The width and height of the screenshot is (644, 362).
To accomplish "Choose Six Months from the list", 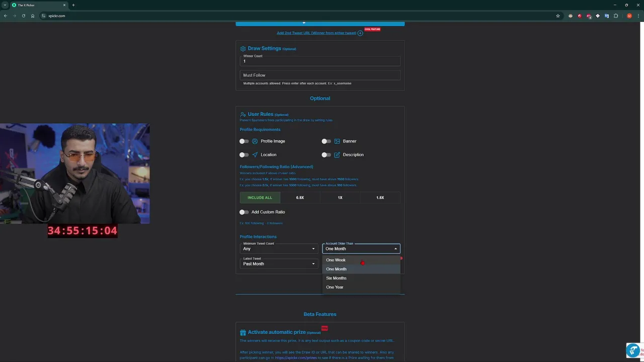I will pyautogui.click(x=361, y=278).
